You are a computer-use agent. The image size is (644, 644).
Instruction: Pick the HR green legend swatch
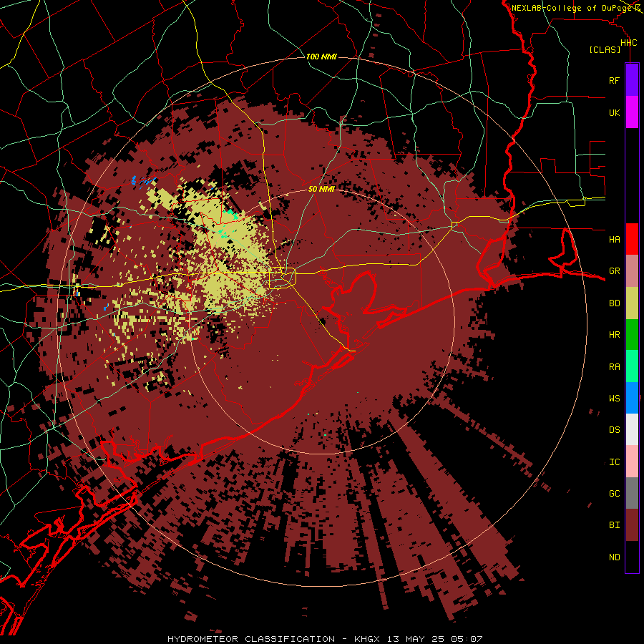(632, 335)
